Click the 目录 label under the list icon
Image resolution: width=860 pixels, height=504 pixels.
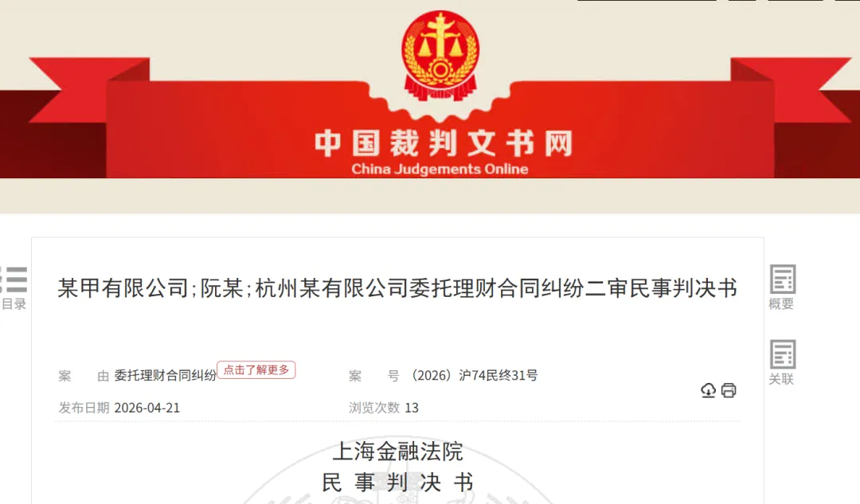coord(14,304)
